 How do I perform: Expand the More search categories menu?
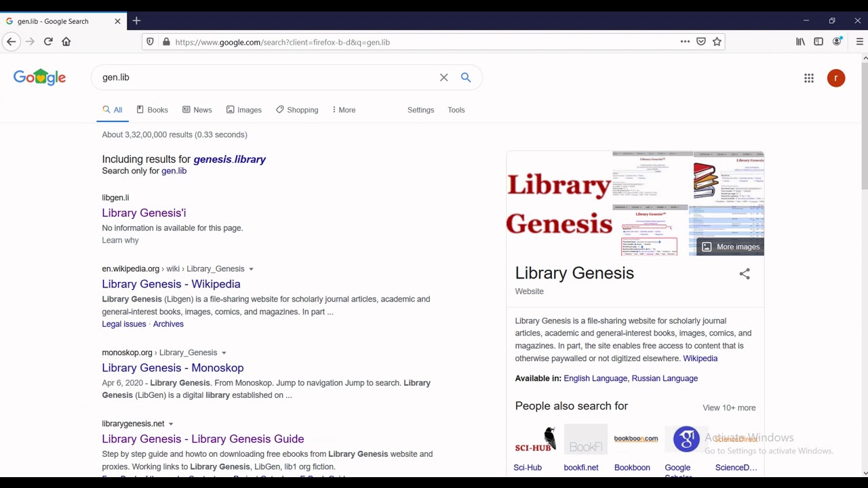coord(344,110)
